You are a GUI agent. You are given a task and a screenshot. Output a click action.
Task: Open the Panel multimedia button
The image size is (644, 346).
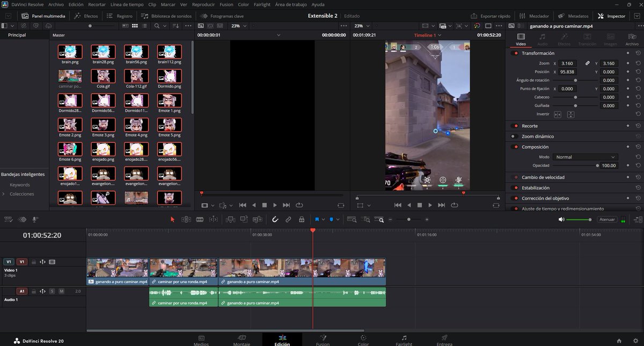coord(43,16)
